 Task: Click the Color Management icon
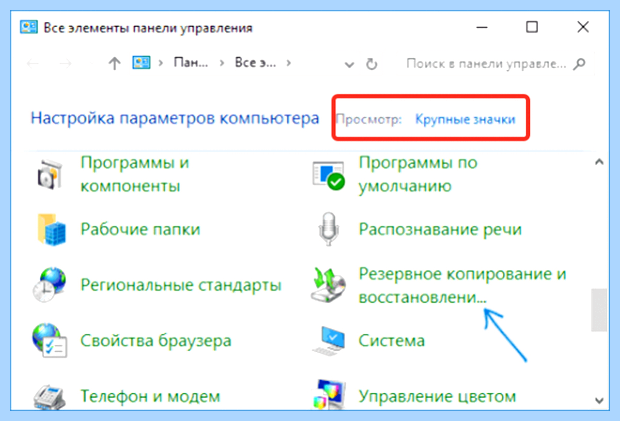pos(330,395)
